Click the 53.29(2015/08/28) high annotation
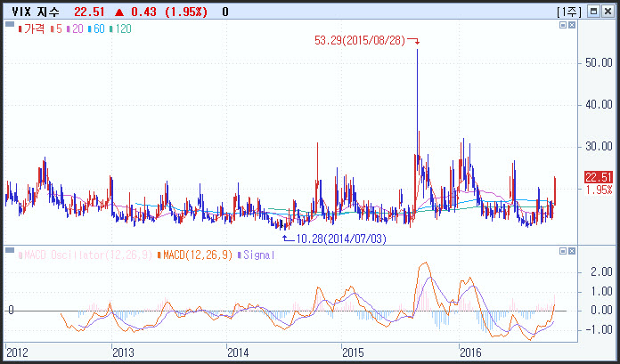This screenshot has width=620, height=364. (360, 40)
